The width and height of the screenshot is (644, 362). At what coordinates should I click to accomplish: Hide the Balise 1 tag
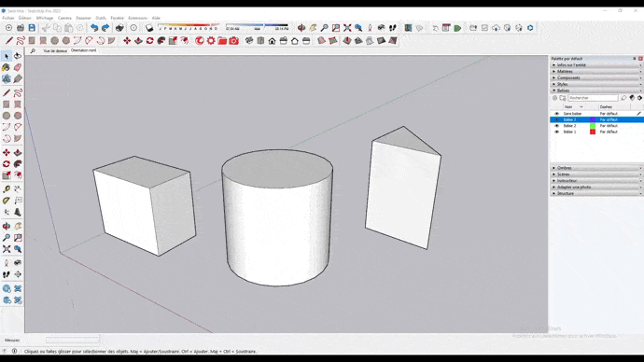tap(557, 132)
